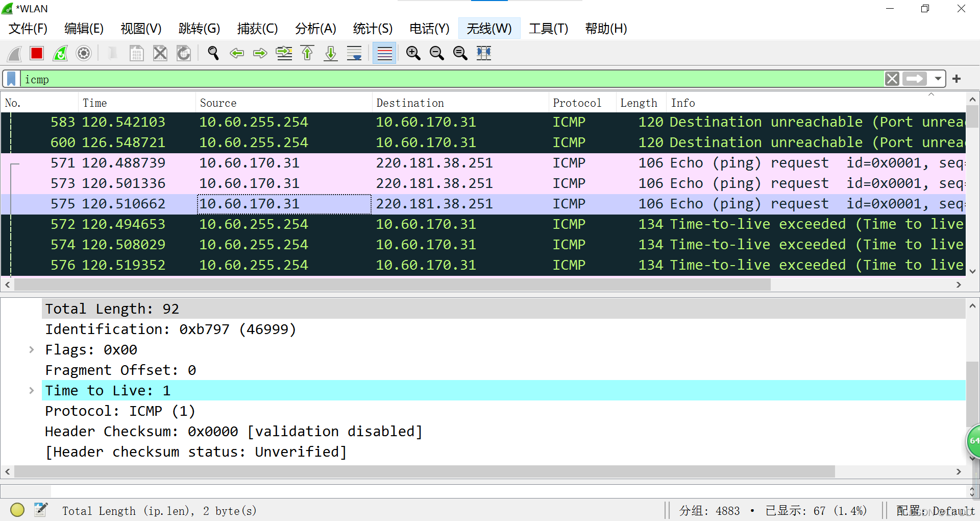Toggle auto-scroll during live capture
This screenshot has height=521, width=980.
point(354,53)
